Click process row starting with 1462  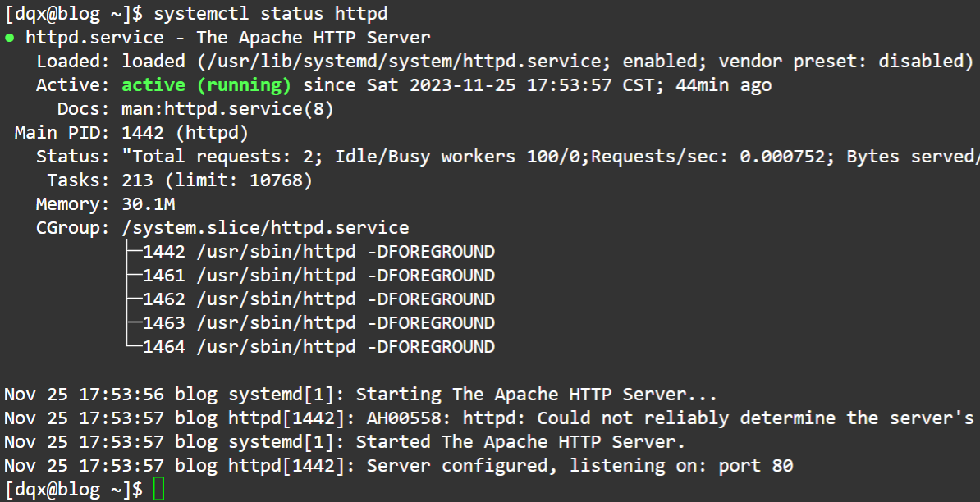click(x=318, y=299)
